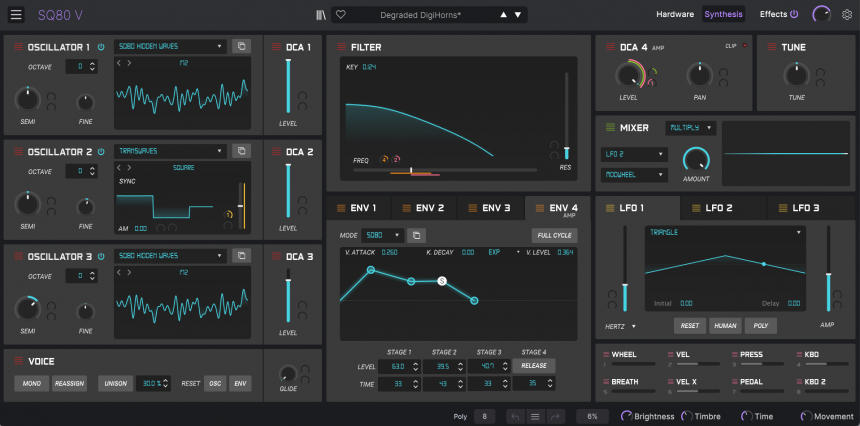Toggle the Effects power button
Screen dimensions: 860x426
794,14
